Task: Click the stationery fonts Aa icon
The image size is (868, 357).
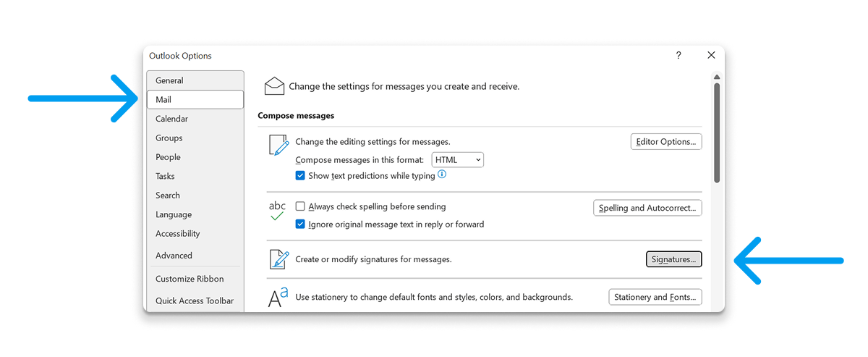Action: (278, 297)
